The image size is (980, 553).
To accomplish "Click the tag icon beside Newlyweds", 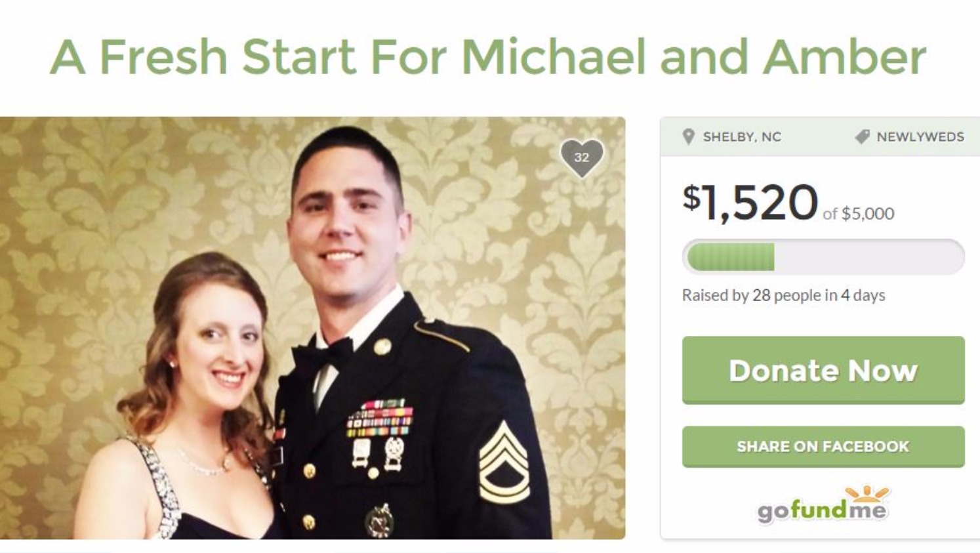I will point(862,136).
